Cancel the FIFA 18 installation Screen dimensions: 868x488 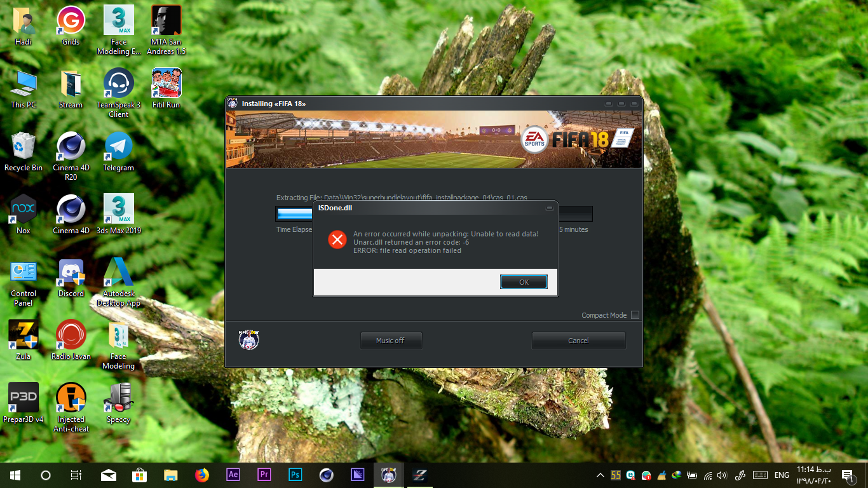click(578, 341)
